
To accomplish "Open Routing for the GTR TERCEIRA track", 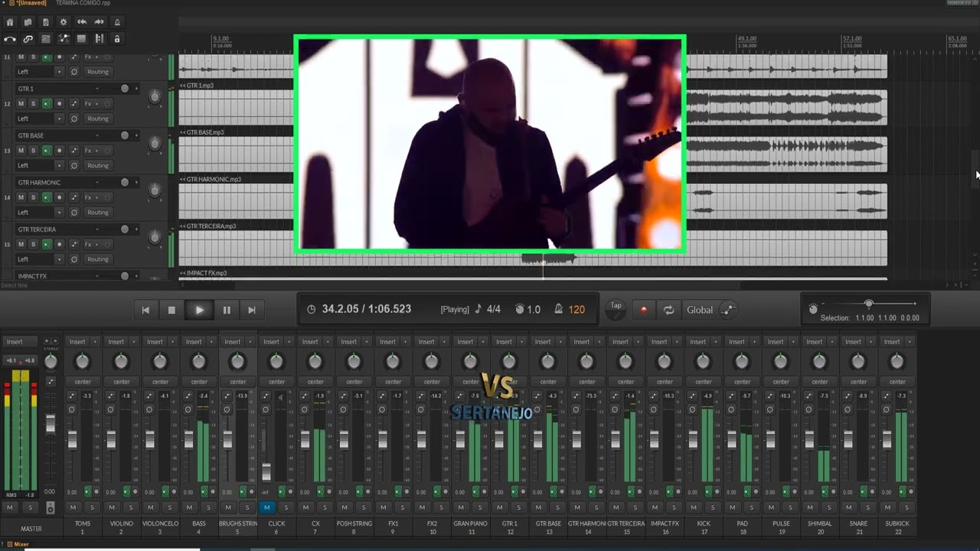I will pyautogui.click(x=97, y=259).
